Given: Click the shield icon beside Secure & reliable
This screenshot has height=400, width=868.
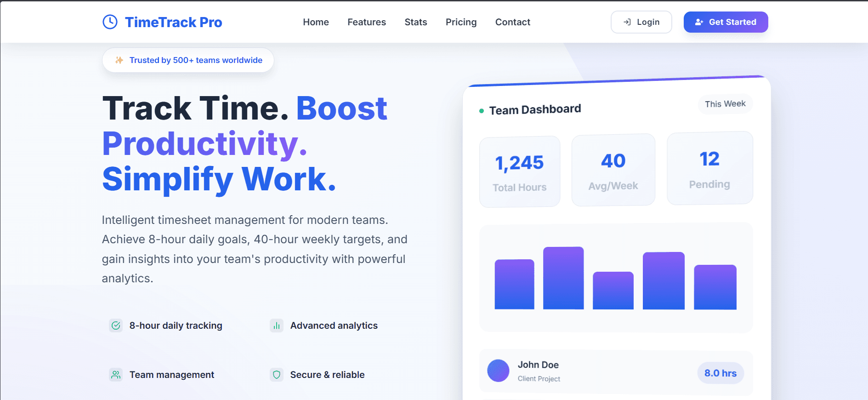Looking at the screenshot, I should pyautogui.click(x=277, y=375).
